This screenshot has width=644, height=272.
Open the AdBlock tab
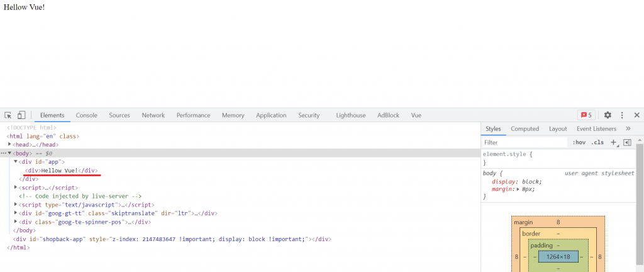[389, 115]
